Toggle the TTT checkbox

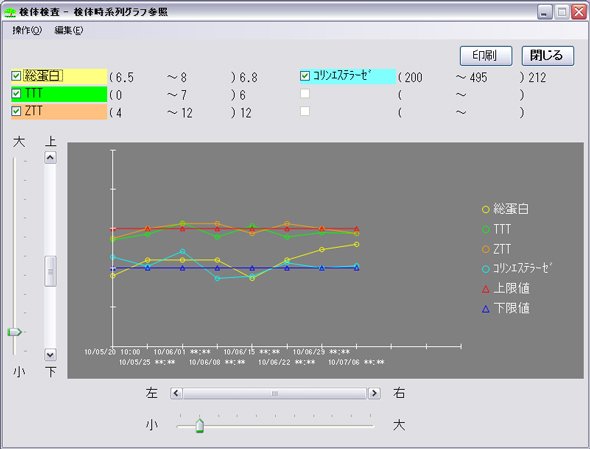tap(16, 93)
